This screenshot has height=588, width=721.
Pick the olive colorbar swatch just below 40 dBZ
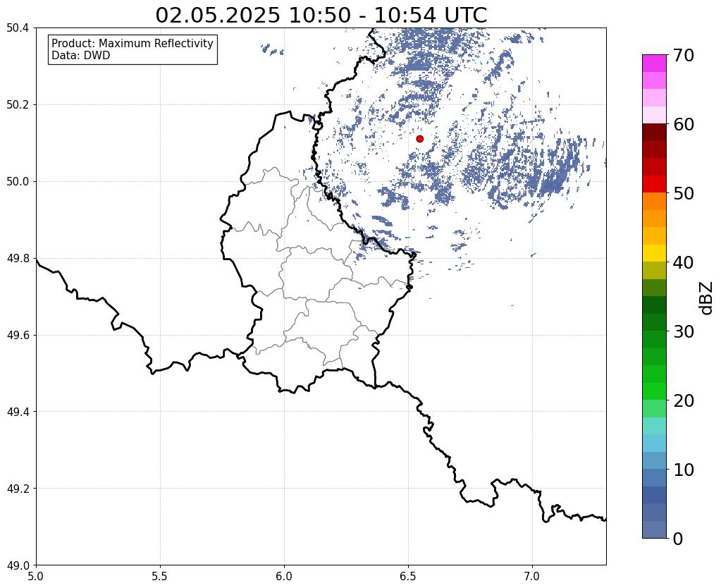[x=654, y=271]
